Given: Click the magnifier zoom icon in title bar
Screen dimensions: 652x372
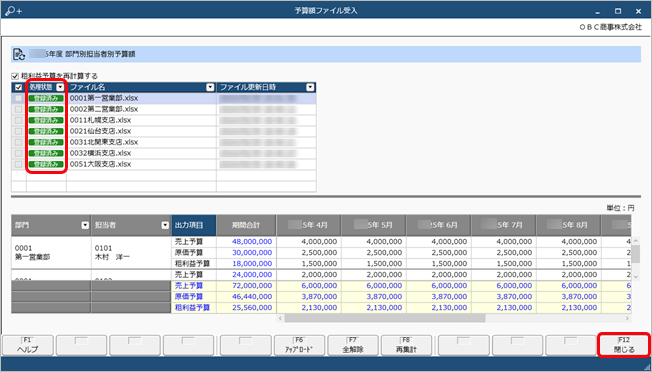Looking at the screenshot, I should tap(13, 11).
